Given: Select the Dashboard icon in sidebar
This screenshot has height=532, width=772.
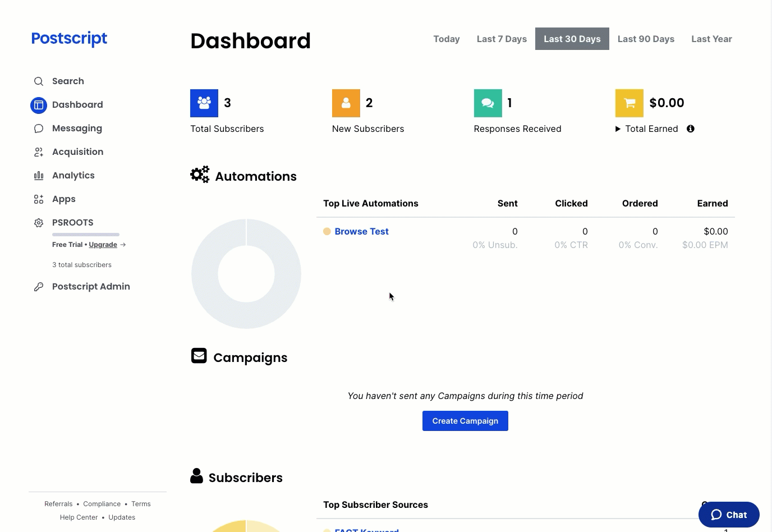Looking at the screenshot, I should [39, 105].
